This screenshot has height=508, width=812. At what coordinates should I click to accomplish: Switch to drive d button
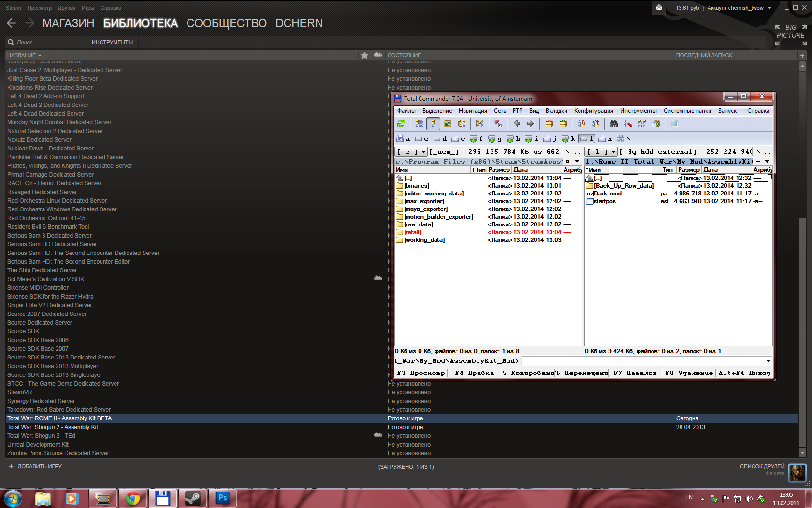pyautogui.click(x=440, y=139)
